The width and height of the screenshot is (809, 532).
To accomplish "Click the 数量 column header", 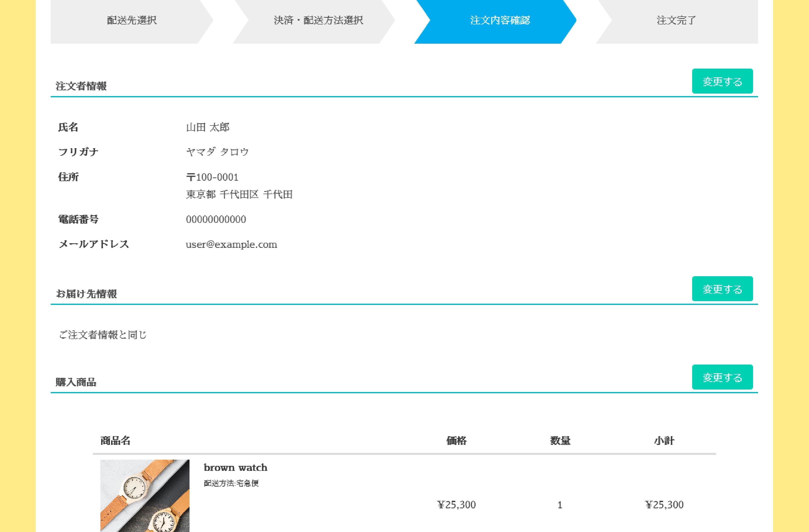I will click(x=560, y=441).
